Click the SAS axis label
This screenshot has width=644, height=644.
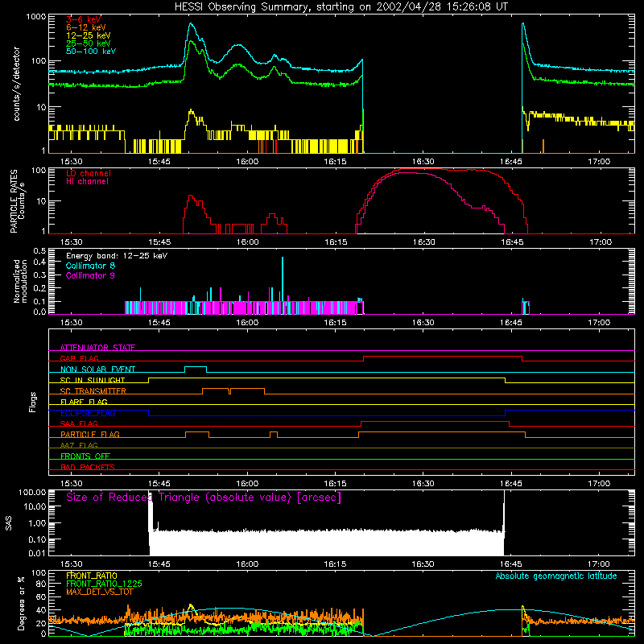tap(9, 523)
